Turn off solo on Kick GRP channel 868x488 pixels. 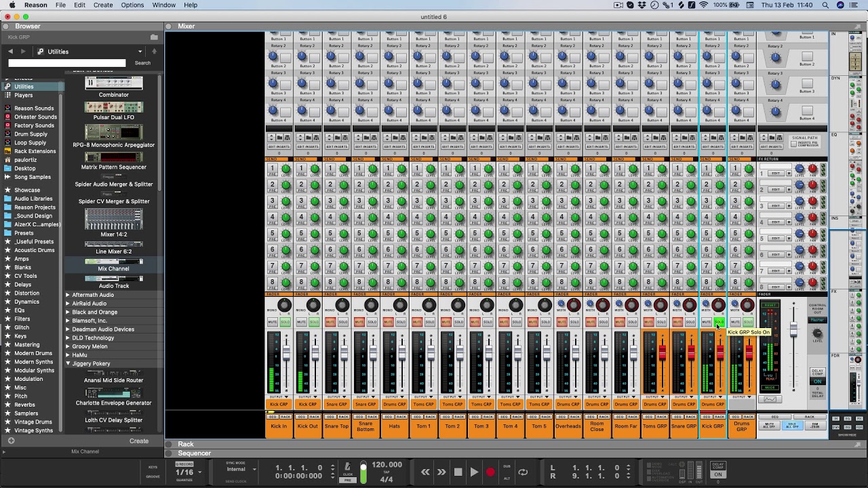click(719, 322)
